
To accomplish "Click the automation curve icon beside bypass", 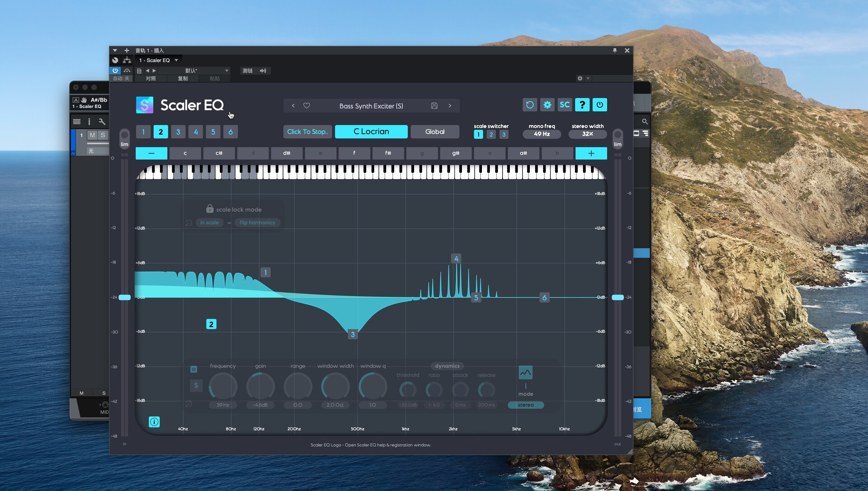I will 127,71.
